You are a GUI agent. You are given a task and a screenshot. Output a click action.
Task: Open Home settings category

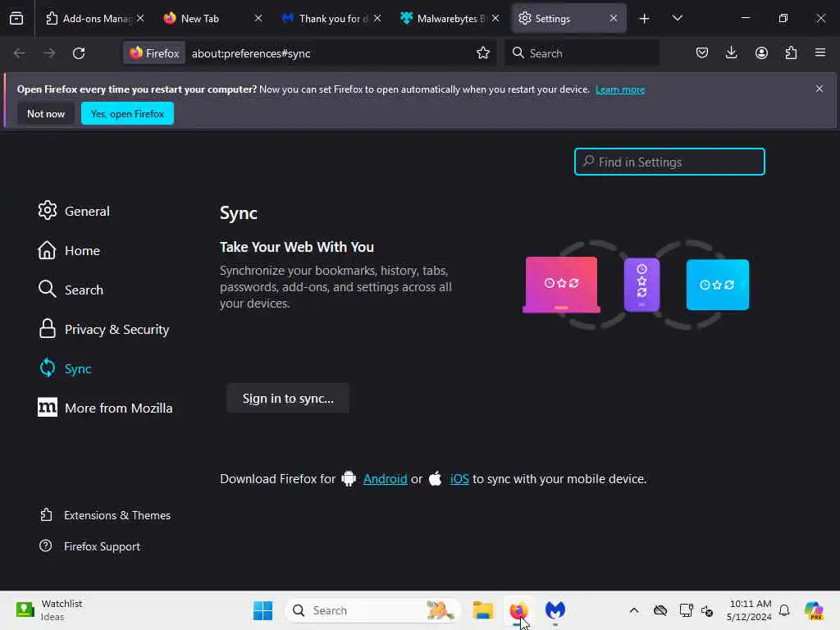click(69, 251)
